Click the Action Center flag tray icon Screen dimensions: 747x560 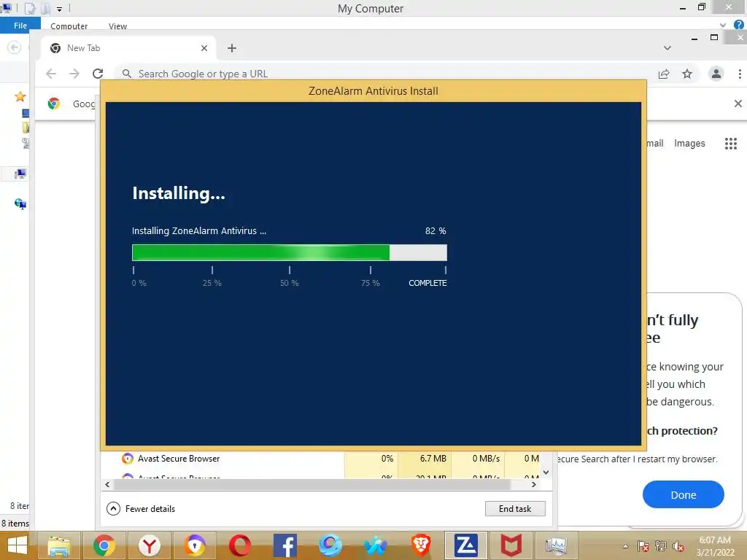643,545
